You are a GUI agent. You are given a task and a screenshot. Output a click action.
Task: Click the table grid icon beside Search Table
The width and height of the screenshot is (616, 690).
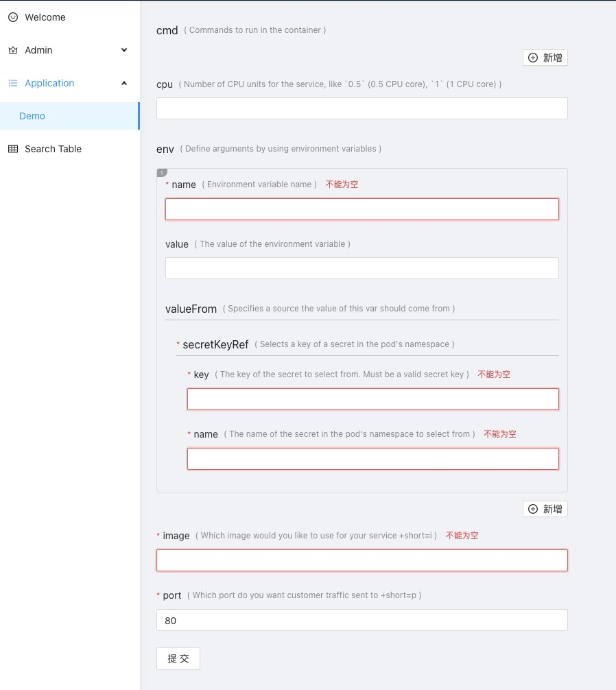[x=13, y=149]
